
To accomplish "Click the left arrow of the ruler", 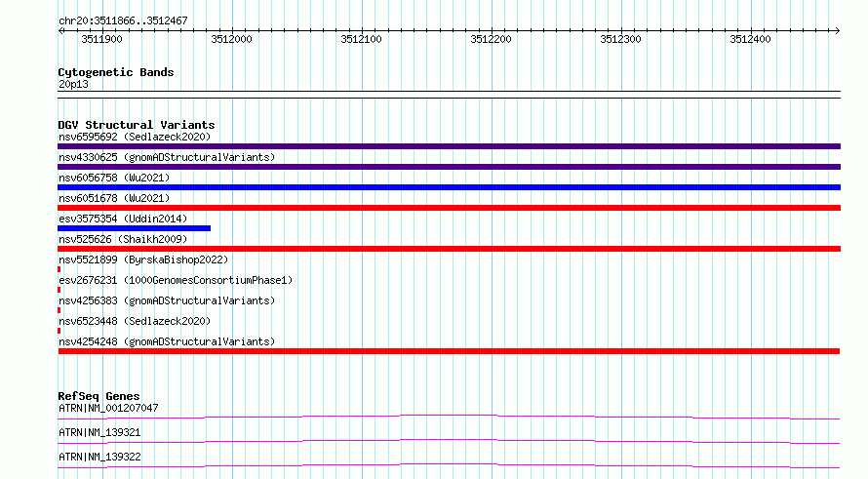I will click(x=60, y=30).
